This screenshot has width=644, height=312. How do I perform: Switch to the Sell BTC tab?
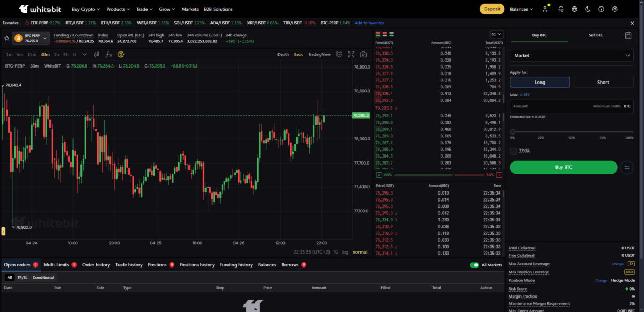pos(596,35)
